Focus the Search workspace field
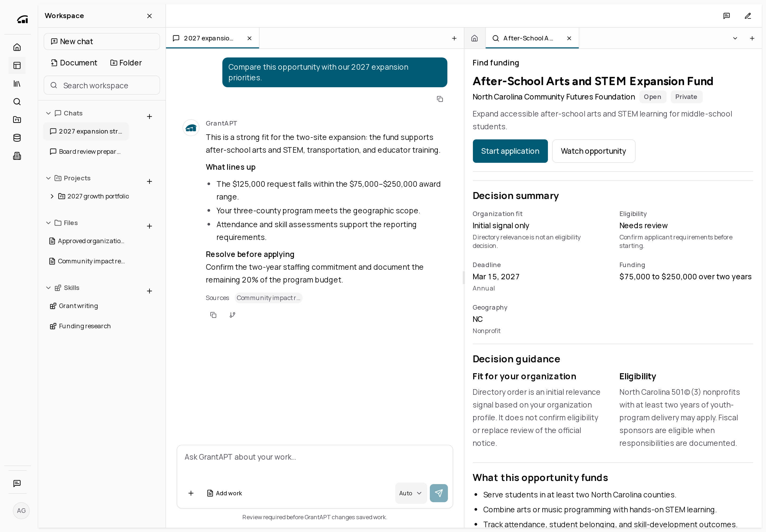Viewport: 766px width, 532px height. (102, 85)
